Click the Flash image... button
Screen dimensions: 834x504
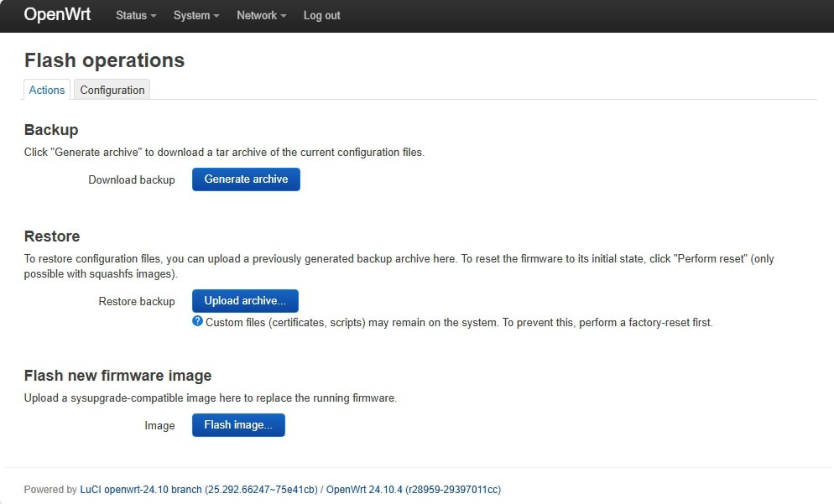[x=238, y=425]
